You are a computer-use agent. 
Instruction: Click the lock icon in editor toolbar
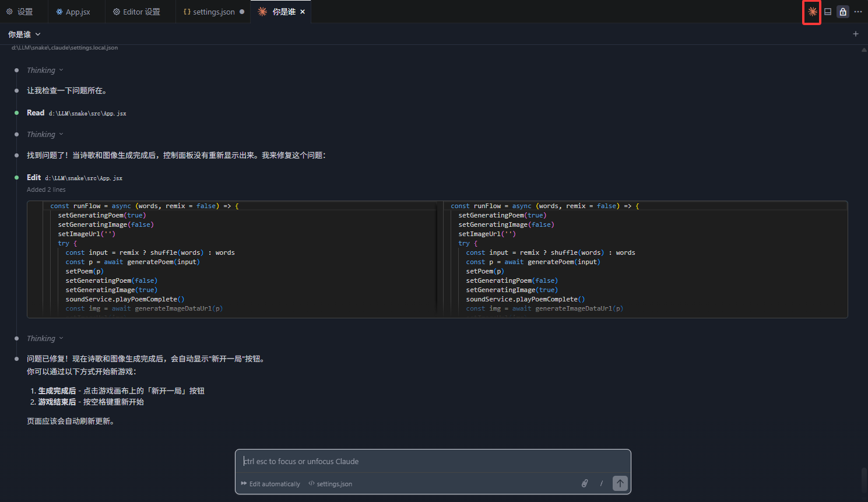(843, 12)
